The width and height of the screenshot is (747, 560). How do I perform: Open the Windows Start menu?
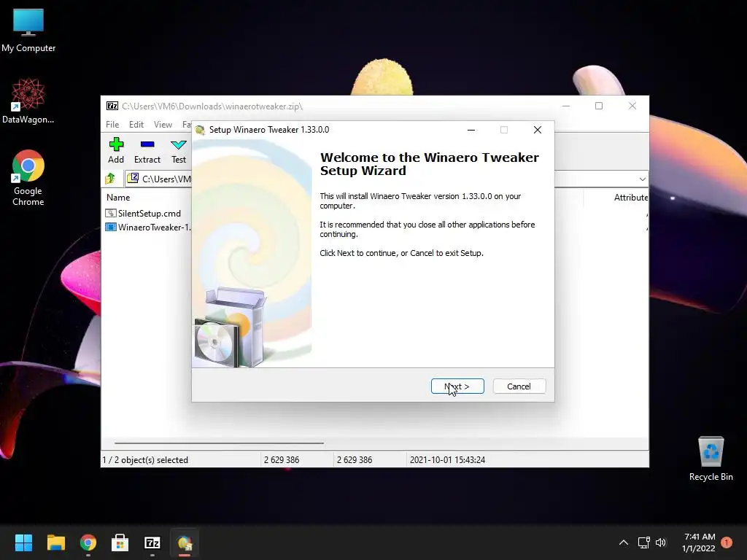click(23, 542)
